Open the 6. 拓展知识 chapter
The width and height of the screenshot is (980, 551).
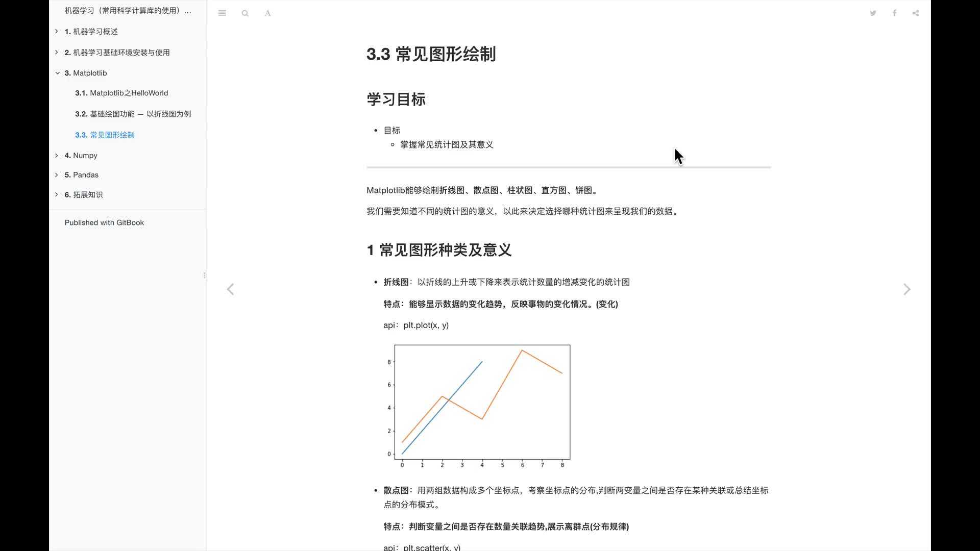pyautogui.click(x=83, y=195)
